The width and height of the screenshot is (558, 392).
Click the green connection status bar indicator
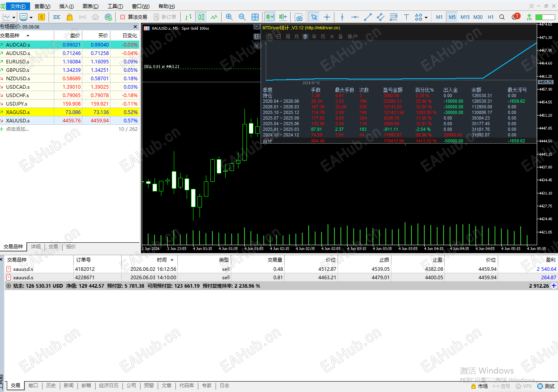click(x=545, y=17)
